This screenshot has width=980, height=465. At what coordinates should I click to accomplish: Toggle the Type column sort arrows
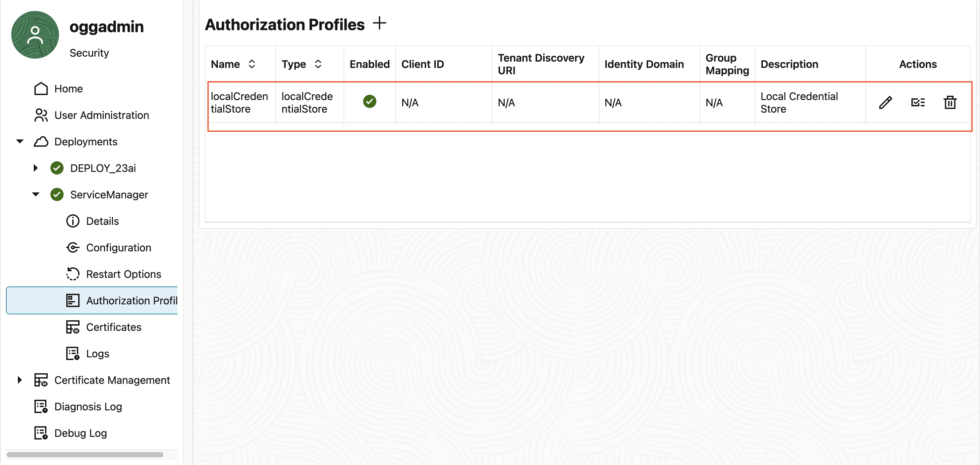pyautogui.click(x=318, y=64)
